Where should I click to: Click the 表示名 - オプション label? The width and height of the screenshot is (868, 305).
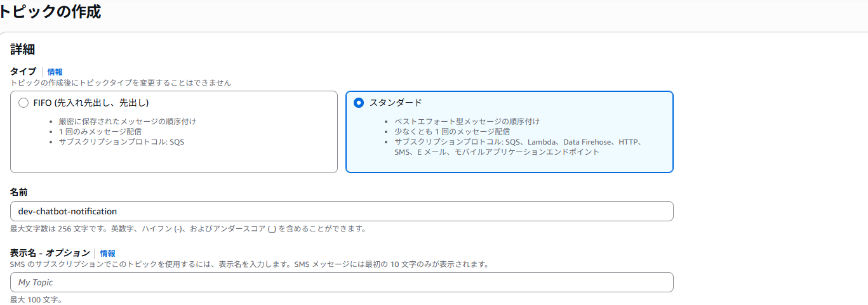click(x=50, y=253)
